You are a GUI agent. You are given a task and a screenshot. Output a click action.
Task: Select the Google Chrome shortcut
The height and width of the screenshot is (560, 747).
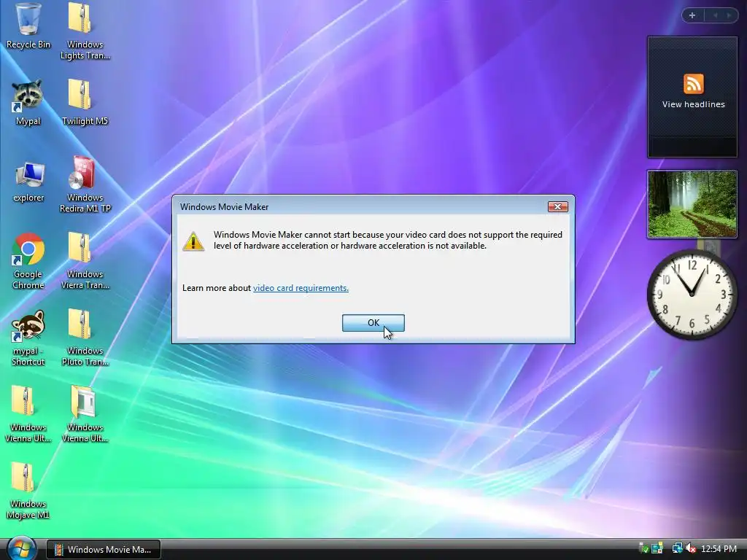coord(28,261)
